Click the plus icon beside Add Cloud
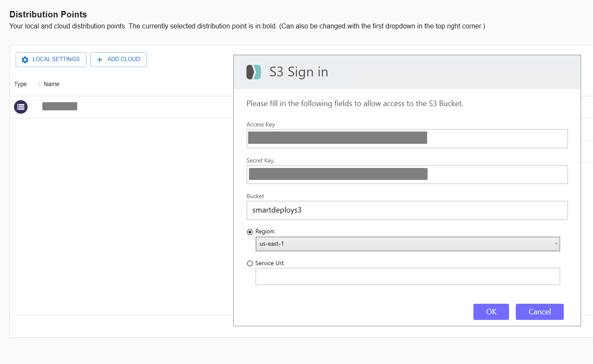Viewport: 593px width, 364px height. pyautogui.click(x=100, y=60)
